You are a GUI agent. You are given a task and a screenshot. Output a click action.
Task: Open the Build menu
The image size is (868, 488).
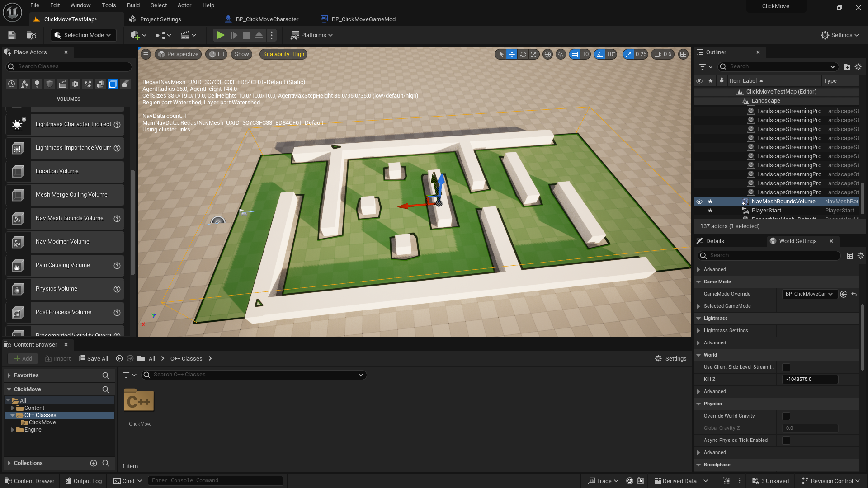click(x=133, y=5)
